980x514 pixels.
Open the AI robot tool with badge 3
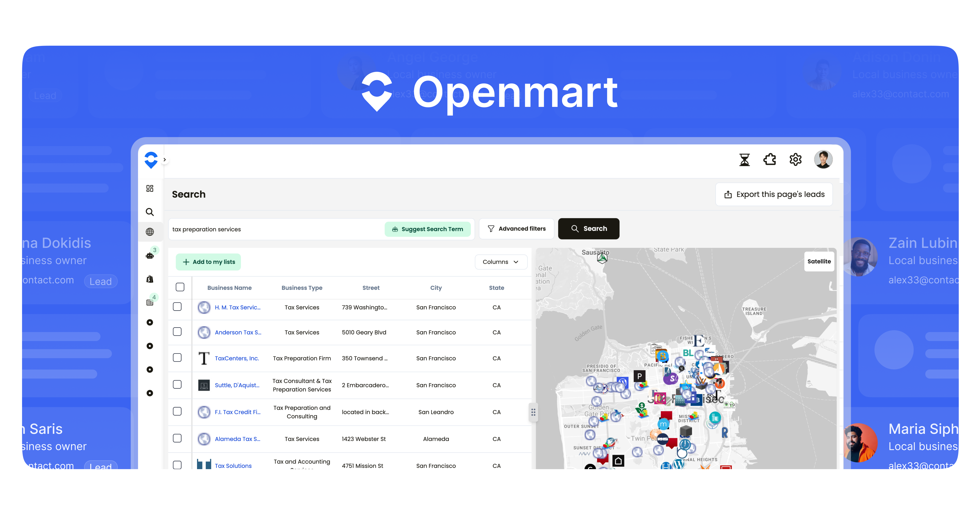point(150,256)
